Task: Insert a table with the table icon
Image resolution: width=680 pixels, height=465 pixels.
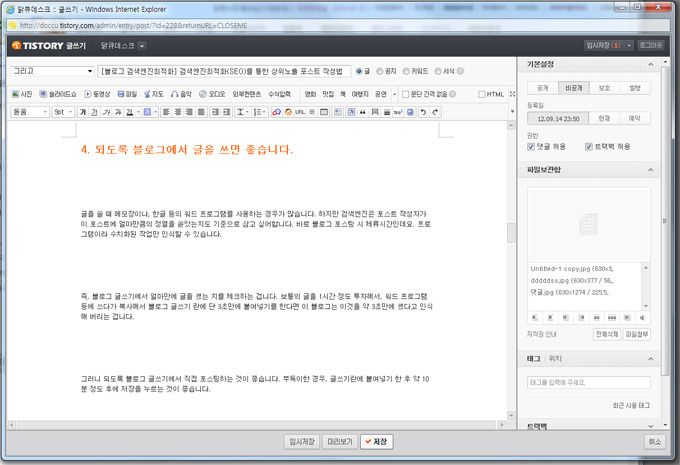Action: tap(324, 112)
